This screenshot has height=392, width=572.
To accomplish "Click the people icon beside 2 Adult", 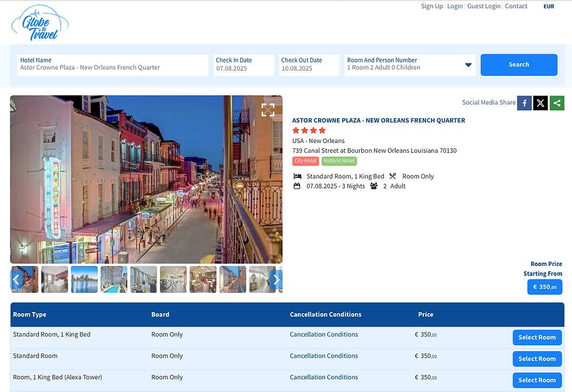I will click(x=374, y=186).
